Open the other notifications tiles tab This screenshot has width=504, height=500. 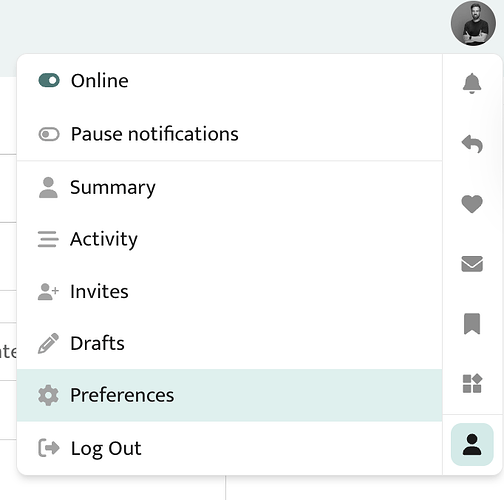tap(472, 383)
